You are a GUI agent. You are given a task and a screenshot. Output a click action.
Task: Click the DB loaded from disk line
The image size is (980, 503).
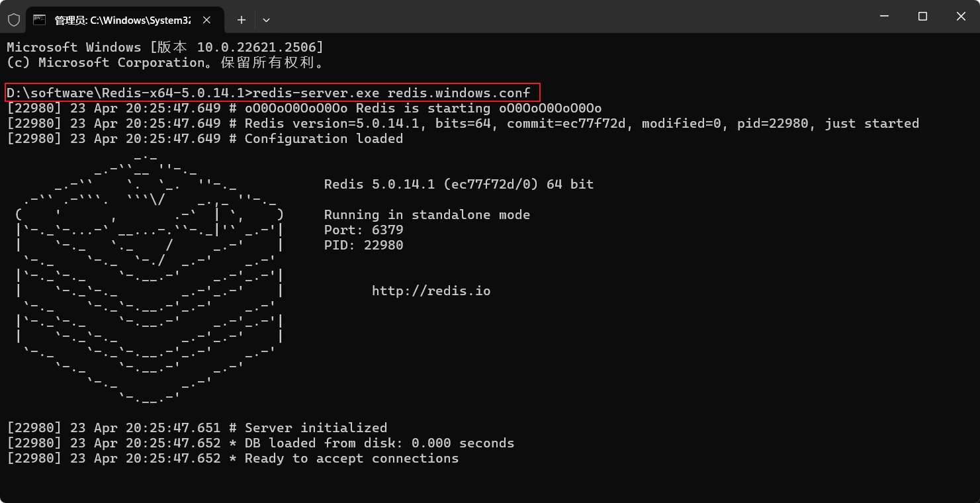coord(258,443)
